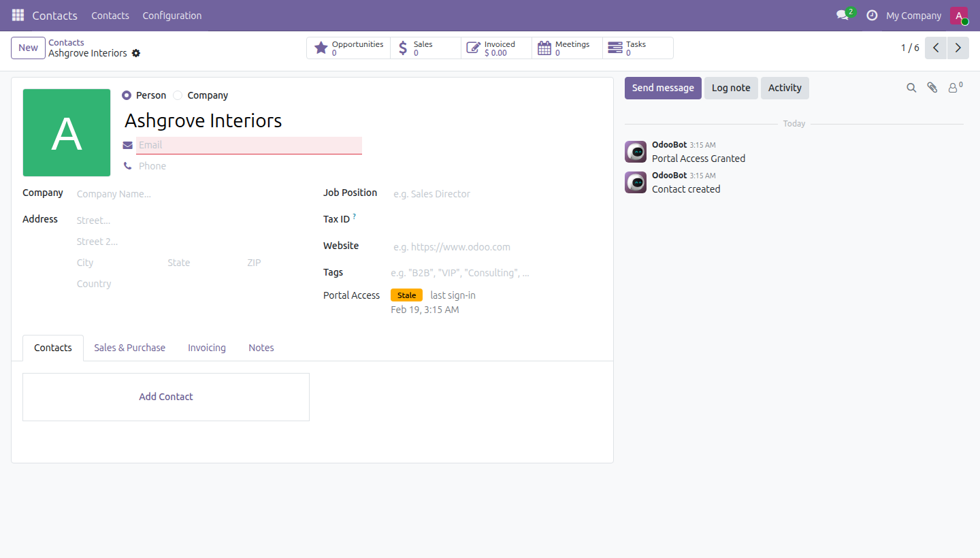Open the activities clock icon
The height and width of the screenshot is (558, 980).
[x=872, y=15]
